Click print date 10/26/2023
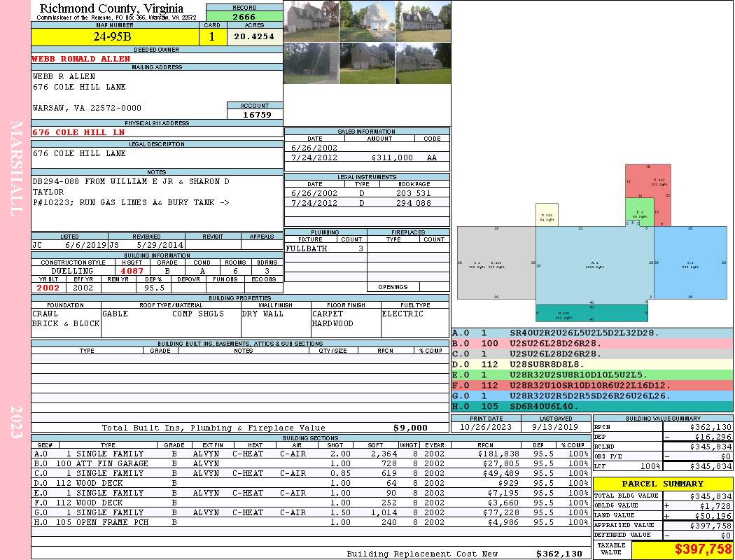The image size is (735, 560). click(x=486, y=428)
